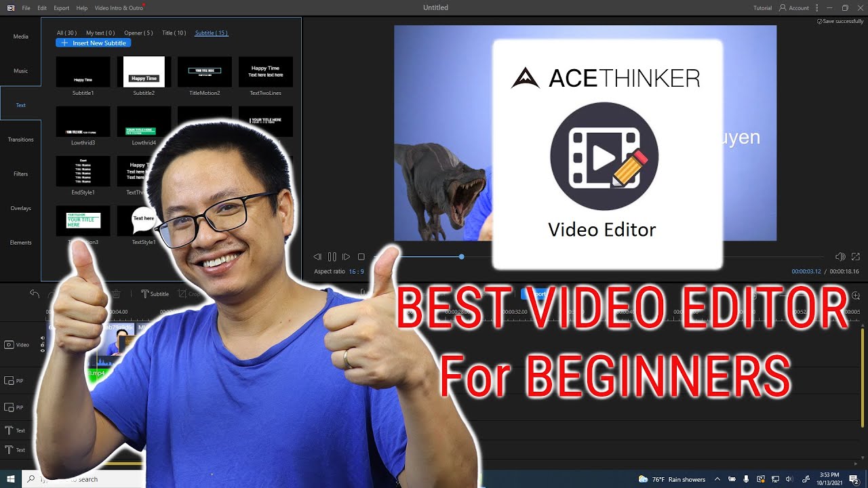Image resolution: width=868 pixels, height=488 pixels.
Task: Toggle the preview volume icon
Action: [840, 257]
